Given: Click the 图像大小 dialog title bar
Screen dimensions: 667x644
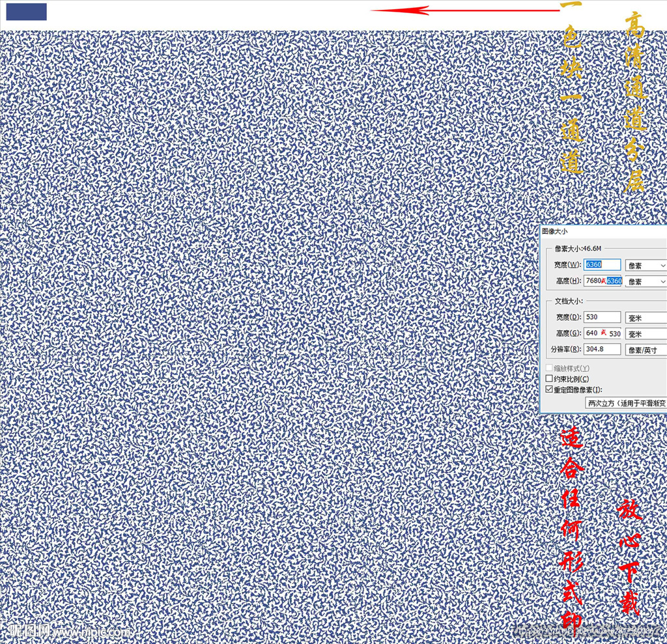Looking at the screenshot, I should coord(603,231).
